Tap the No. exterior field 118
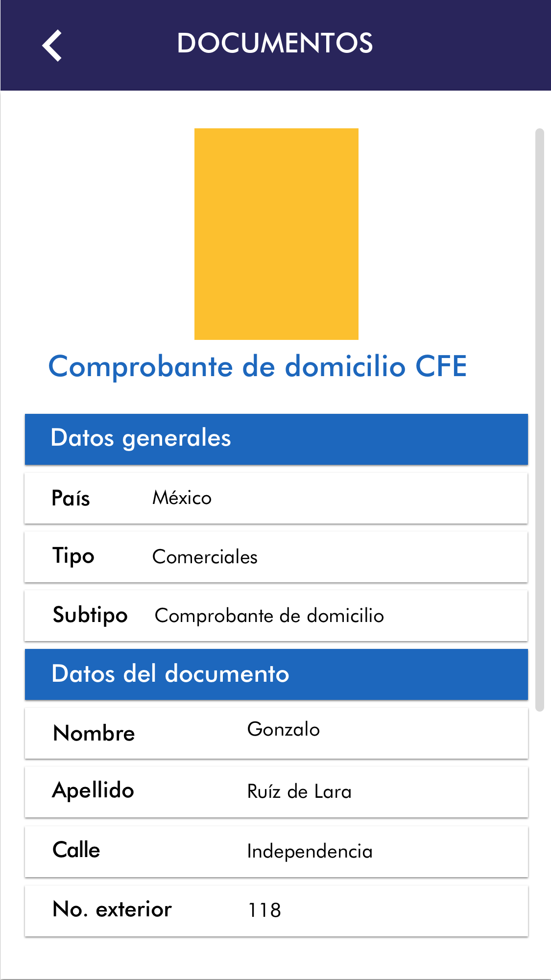Screen dimensions: 551x980 [276, 910]
